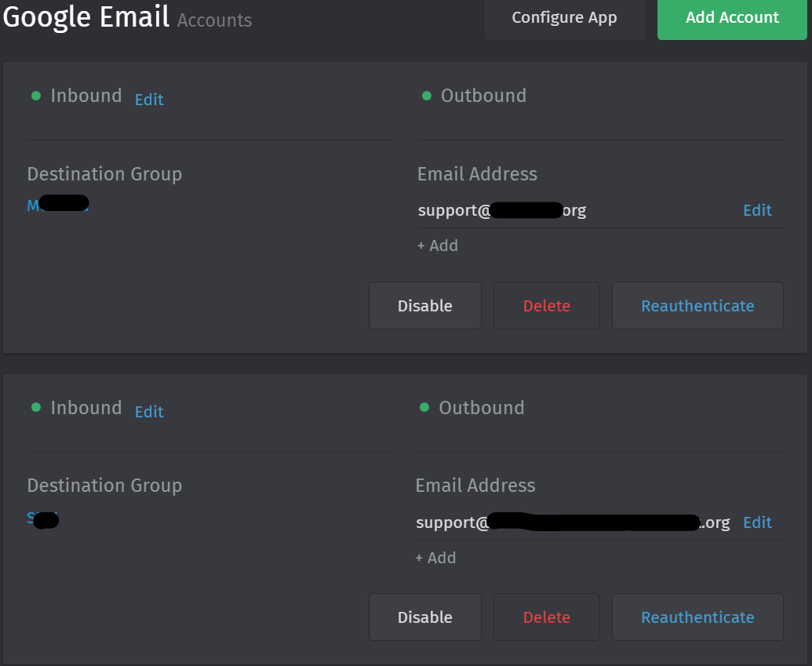Edit Inbound settings for the first account
The height and width of the screenshot is (666, 812).
[x=149, y=100]
